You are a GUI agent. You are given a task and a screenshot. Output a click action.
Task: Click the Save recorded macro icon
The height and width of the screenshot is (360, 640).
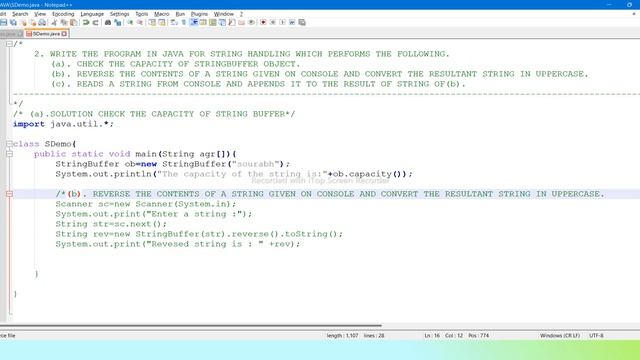(302, 22)
